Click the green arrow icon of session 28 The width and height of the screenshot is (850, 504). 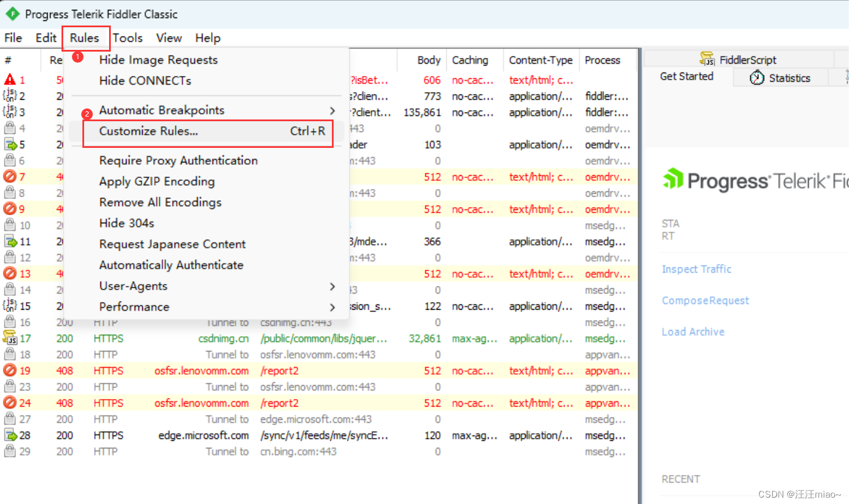[10, 435]
